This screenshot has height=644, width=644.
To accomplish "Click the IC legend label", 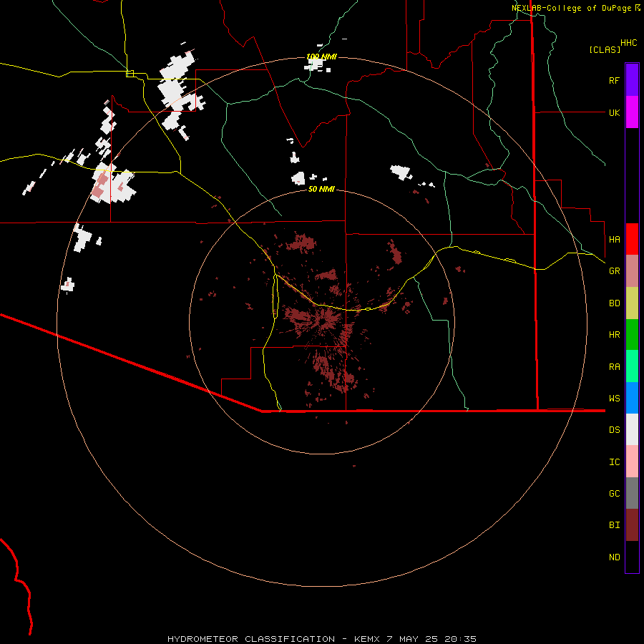I will 614,462.
